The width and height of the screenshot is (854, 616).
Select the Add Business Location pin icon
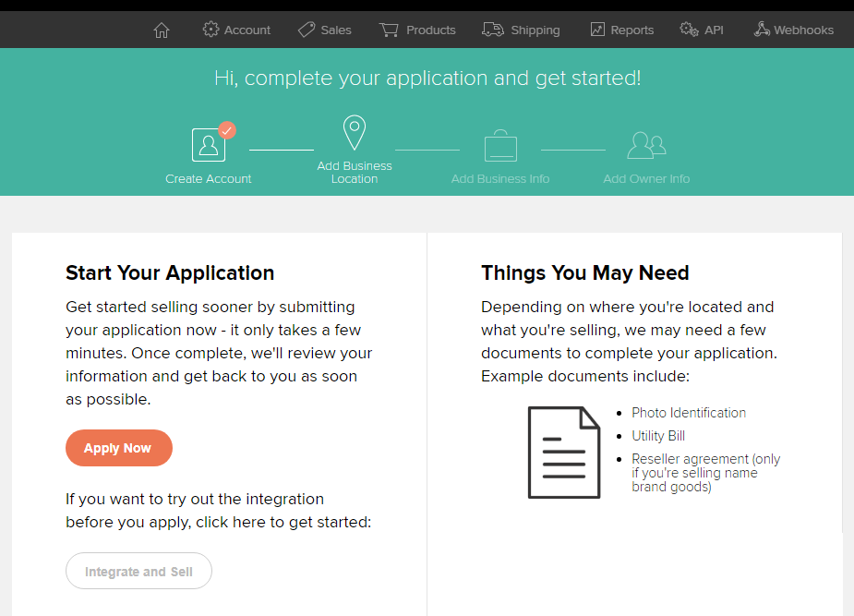coord(355,134)
